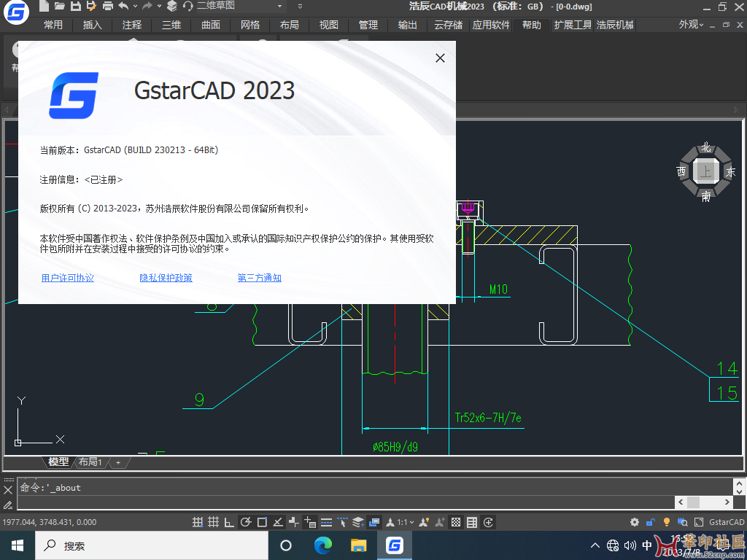Open the 曲面 ribbon tab
This screenshot has height=560, width=747.
211,25
